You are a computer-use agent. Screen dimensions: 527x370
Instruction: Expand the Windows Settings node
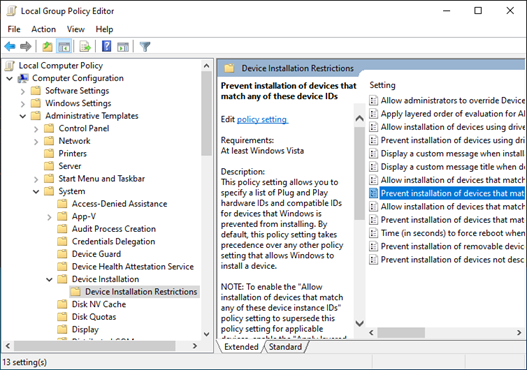click(x=23, y=104)
